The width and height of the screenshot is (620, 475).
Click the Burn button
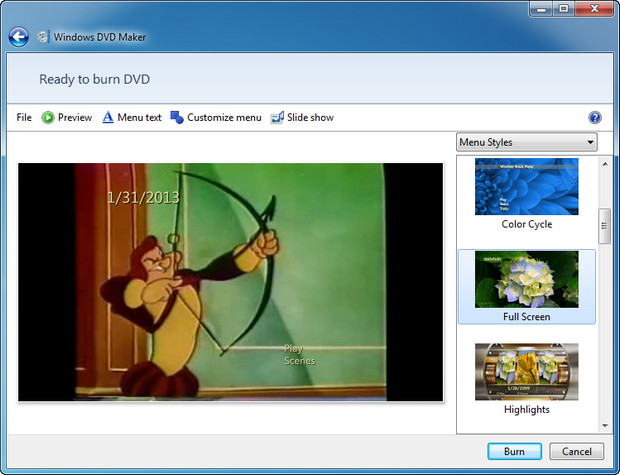coord(514,451)
